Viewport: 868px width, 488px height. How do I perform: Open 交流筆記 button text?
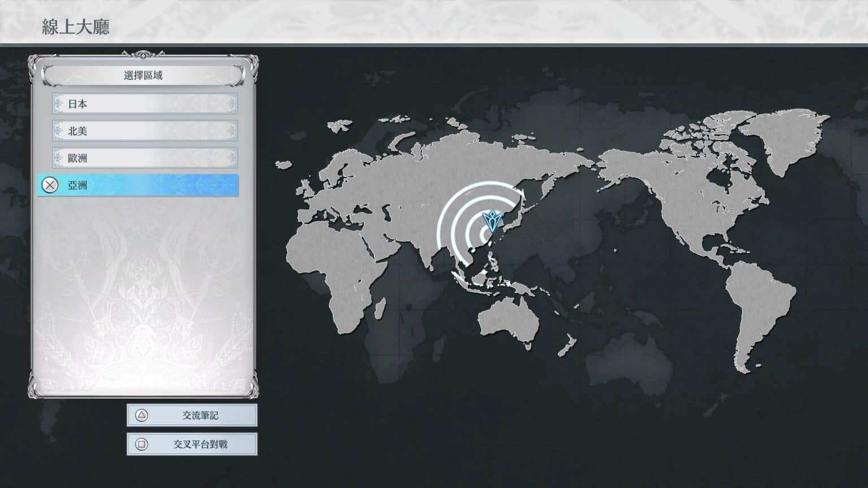pos(200,415)
